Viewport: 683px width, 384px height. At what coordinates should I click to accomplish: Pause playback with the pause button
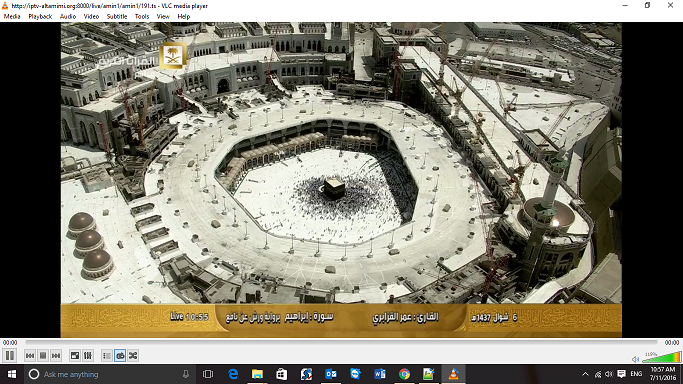coord(10,356)
